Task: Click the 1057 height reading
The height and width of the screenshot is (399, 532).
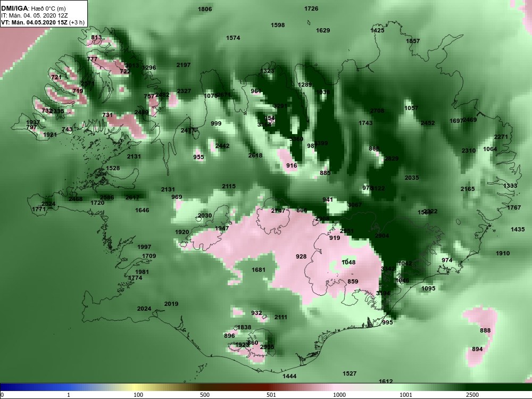Action: pos(411,108)
